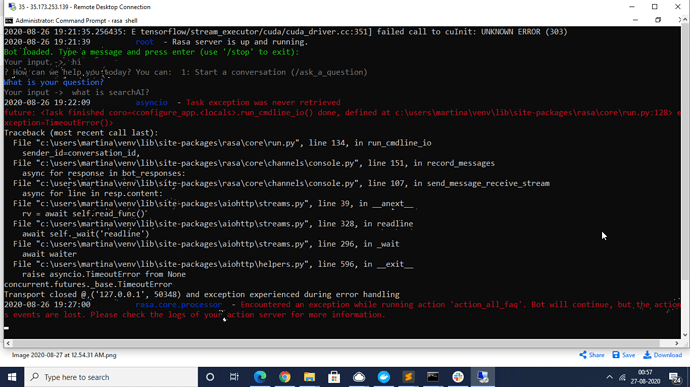Screen dimensions: 690x387
Task: Download the image file
Action: point(663,355)
